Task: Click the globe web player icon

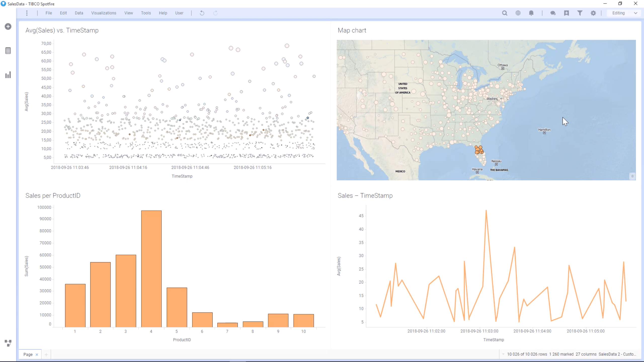Action: click(518, 13)
